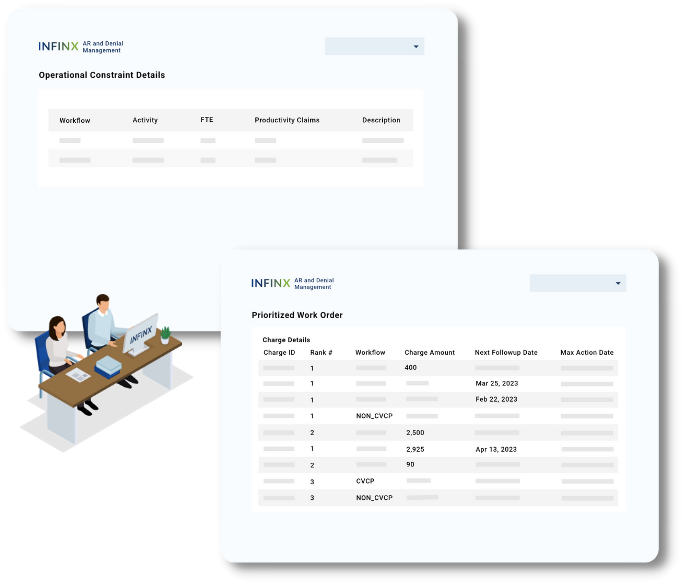Screen dimensions: 683x584
Task: Select NON_CVCP workflow cell in rank 3 row
Action: coord(374,497)
